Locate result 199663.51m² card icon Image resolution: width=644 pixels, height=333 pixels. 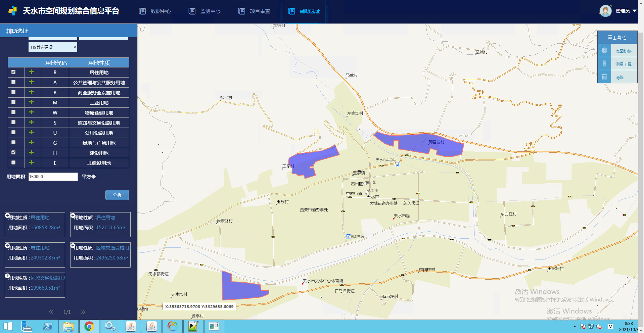(x=7, y=276)
